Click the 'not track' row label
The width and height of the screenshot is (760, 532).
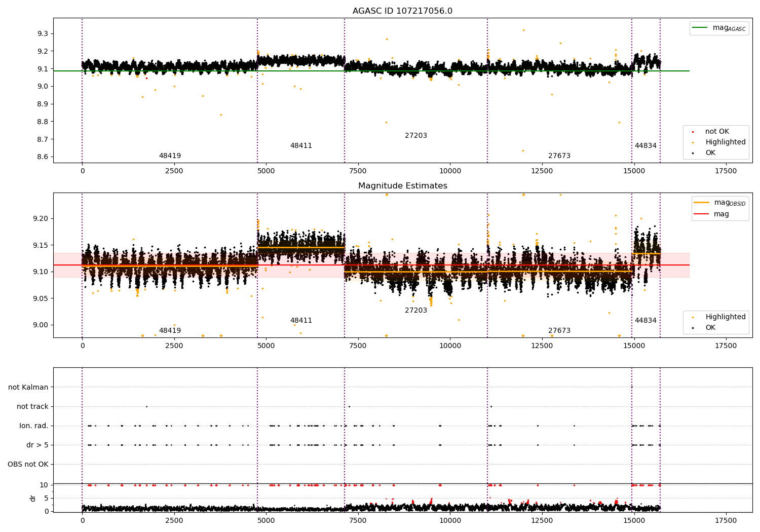pos(32,407)
